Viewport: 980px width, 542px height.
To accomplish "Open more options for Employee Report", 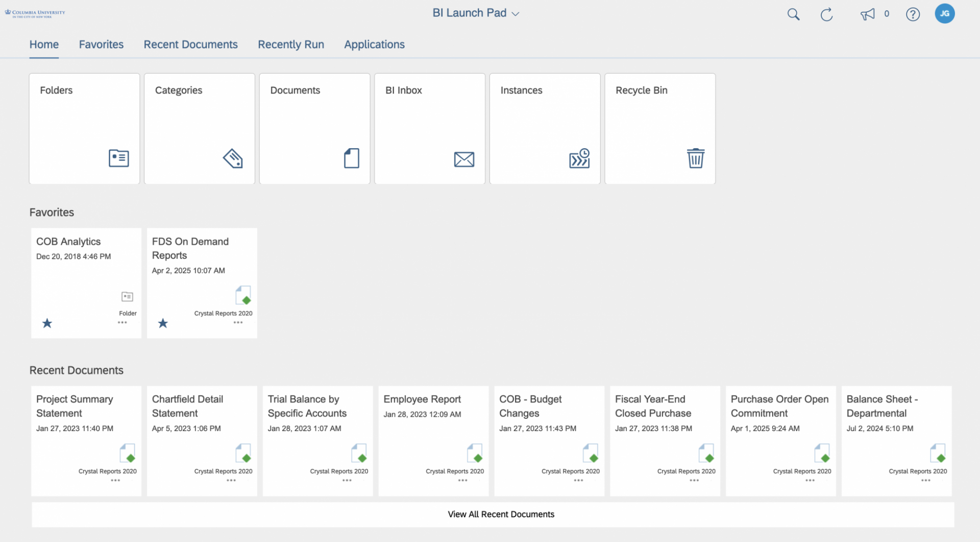I will 462,481.
